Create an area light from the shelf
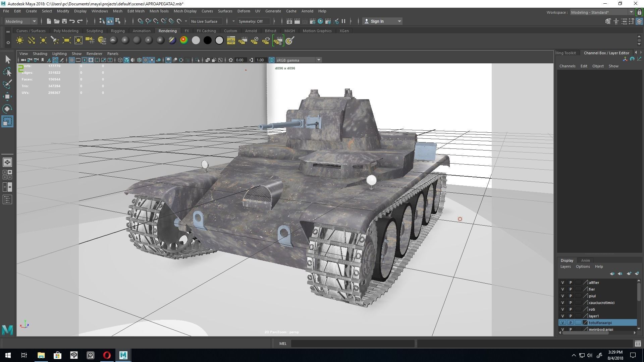Viewport: 644px width, 362px height. (x=67, y=40)
